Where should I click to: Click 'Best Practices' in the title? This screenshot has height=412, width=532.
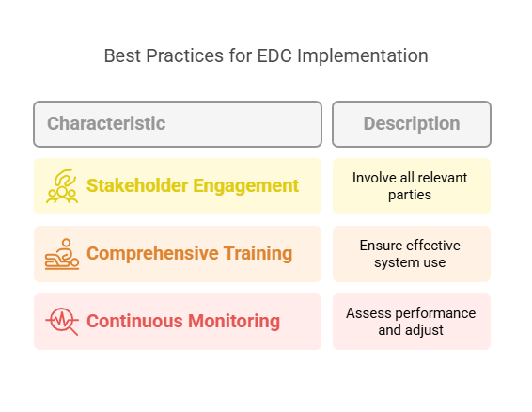pyautogui.click(x=164, y=55)
